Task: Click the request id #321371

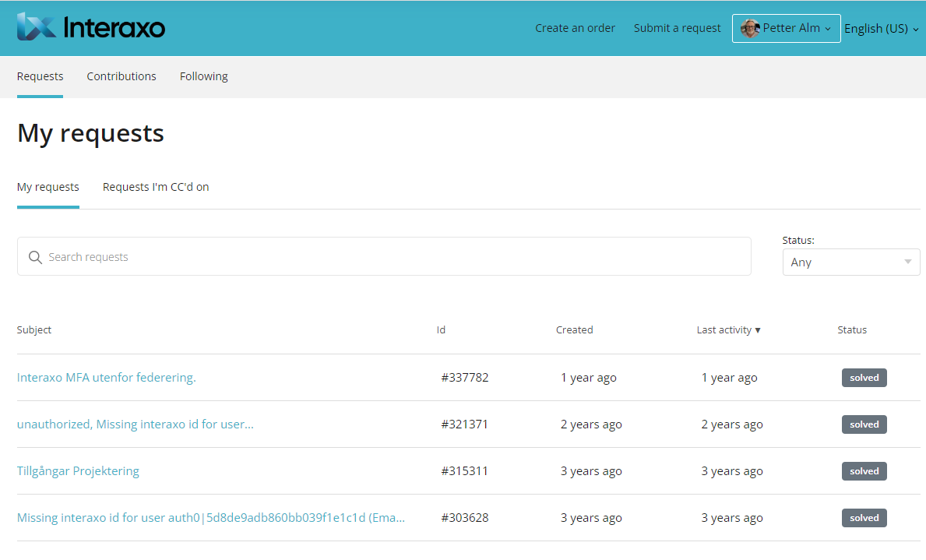Action: tap(464, 424)
